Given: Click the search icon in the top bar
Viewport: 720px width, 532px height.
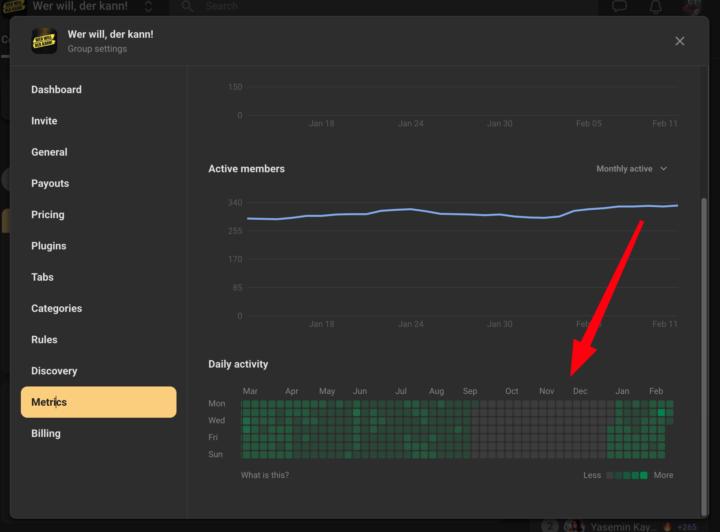Looking at the screenshot, I should (x=187, y=6).
